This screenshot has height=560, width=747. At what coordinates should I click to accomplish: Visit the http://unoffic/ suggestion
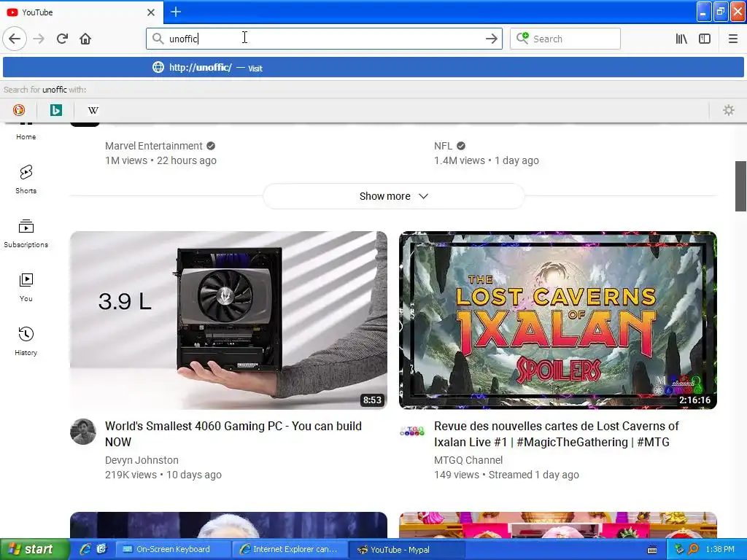click(373, 68)
